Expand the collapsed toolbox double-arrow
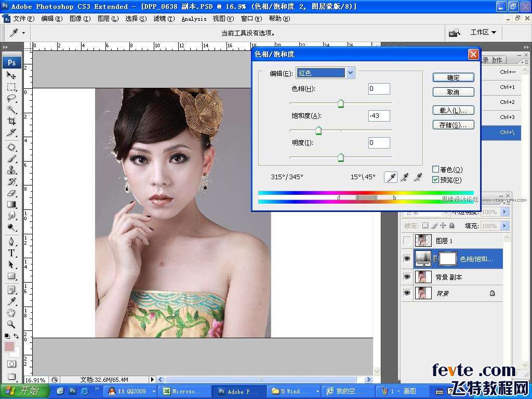 pyautogui.click(x=5, y=47)
